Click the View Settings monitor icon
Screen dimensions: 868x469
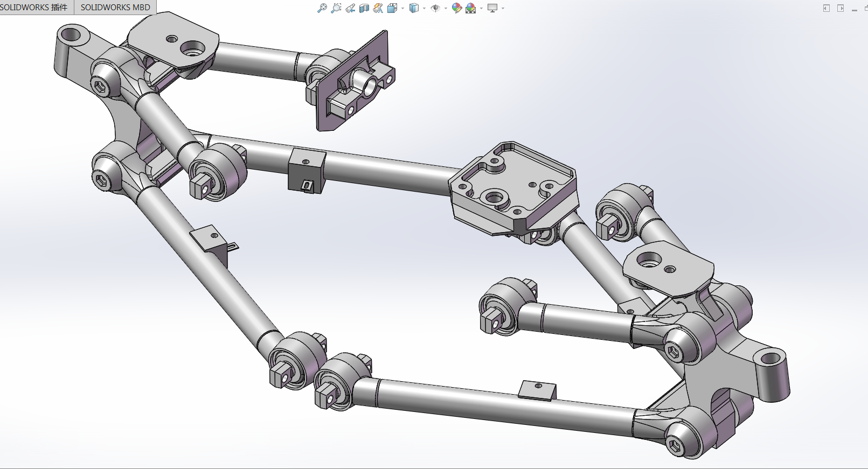tap(492, 8)
